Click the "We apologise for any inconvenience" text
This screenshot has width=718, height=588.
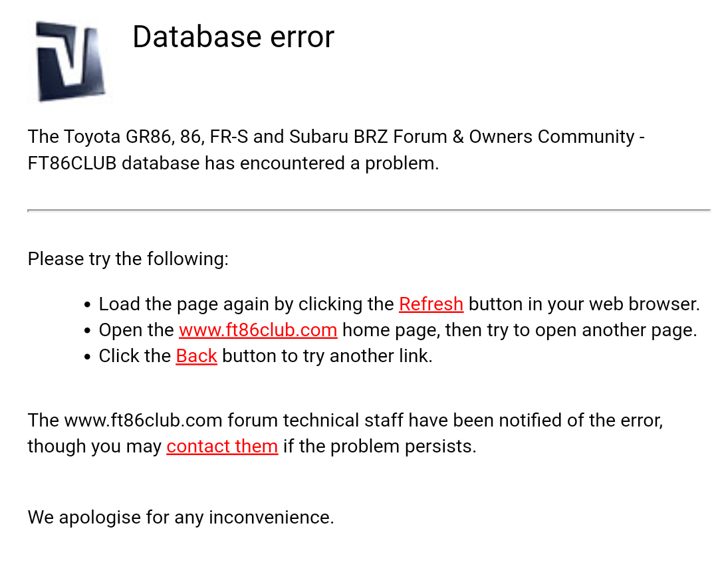click(x=180, y=517)
